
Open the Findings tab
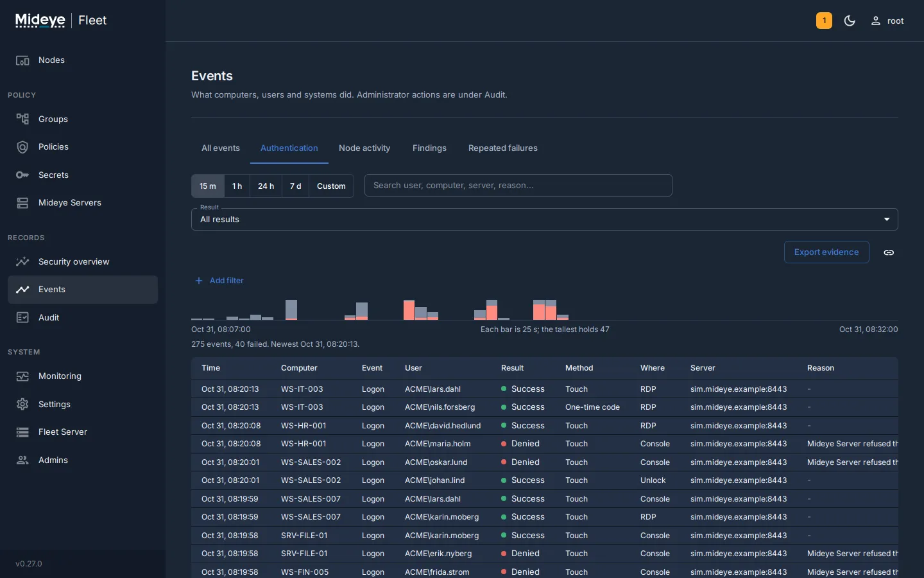pyautogui.click(x=429, y=148)
